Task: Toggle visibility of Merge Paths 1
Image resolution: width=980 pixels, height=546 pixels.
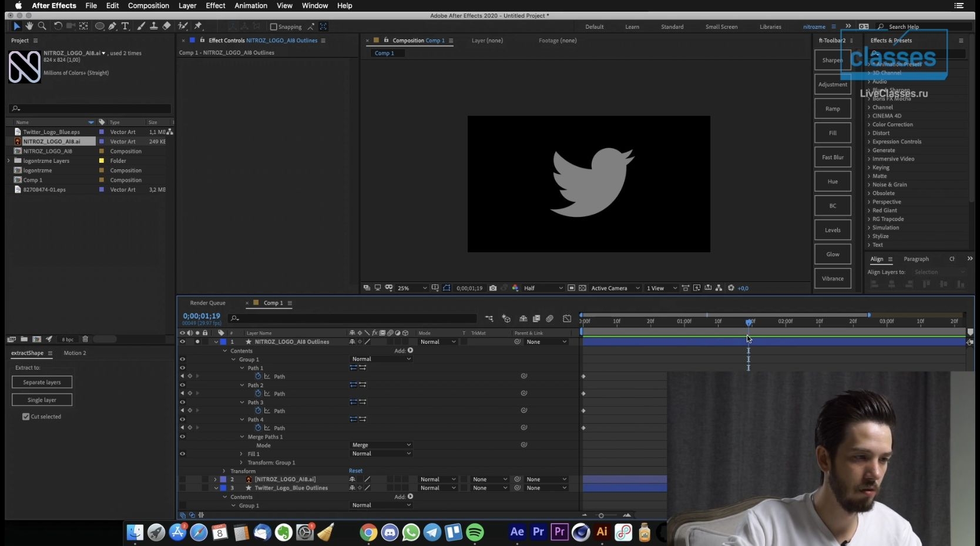Action: (x=182, y=437)
